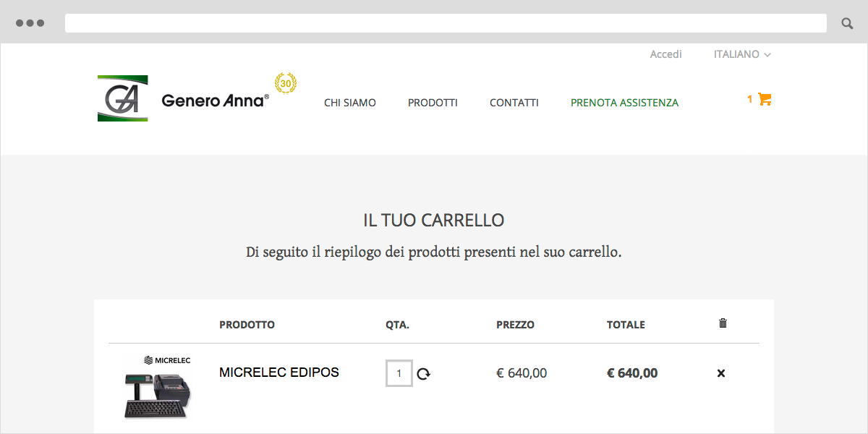Remove Micrelec Edipos with the X icon
This screenshot has width=868, height=434.
[720, 373]
